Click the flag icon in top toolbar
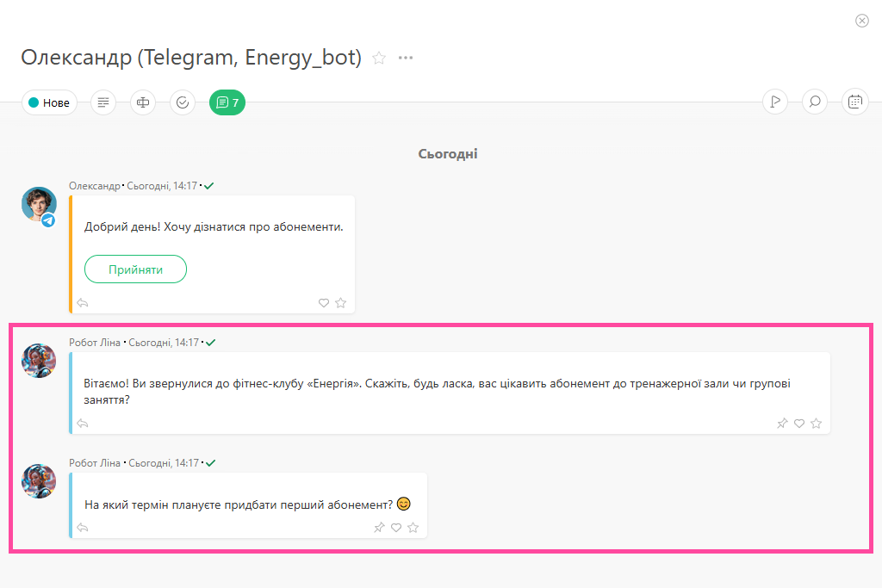Screen dimensions: 882x588 (x=775, y=102)
